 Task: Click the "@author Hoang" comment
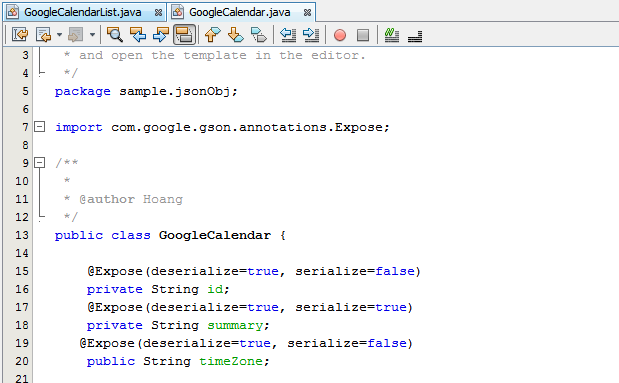click(x=131, y=199)
